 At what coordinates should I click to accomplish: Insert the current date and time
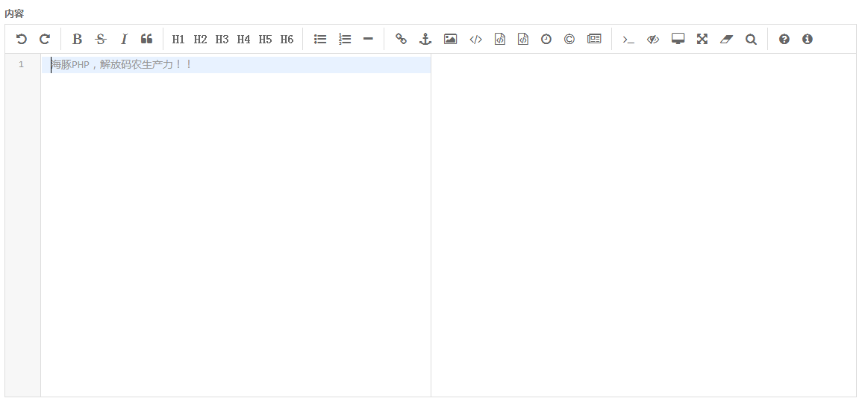click(x=546, y=39)
